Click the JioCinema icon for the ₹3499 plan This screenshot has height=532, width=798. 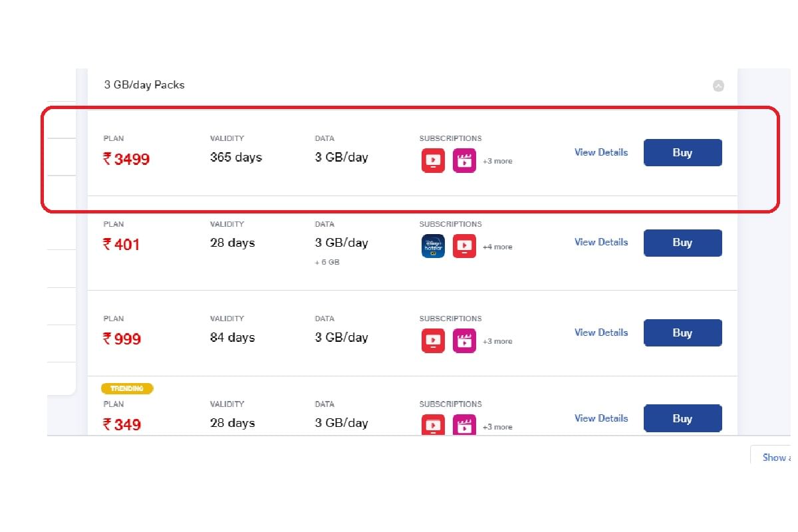464,160
